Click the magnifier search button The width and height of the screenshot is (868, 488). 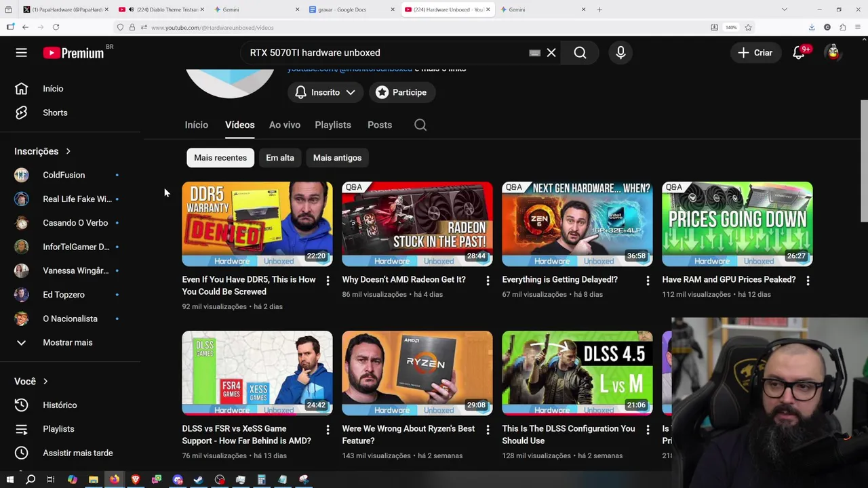coord(580,53)
